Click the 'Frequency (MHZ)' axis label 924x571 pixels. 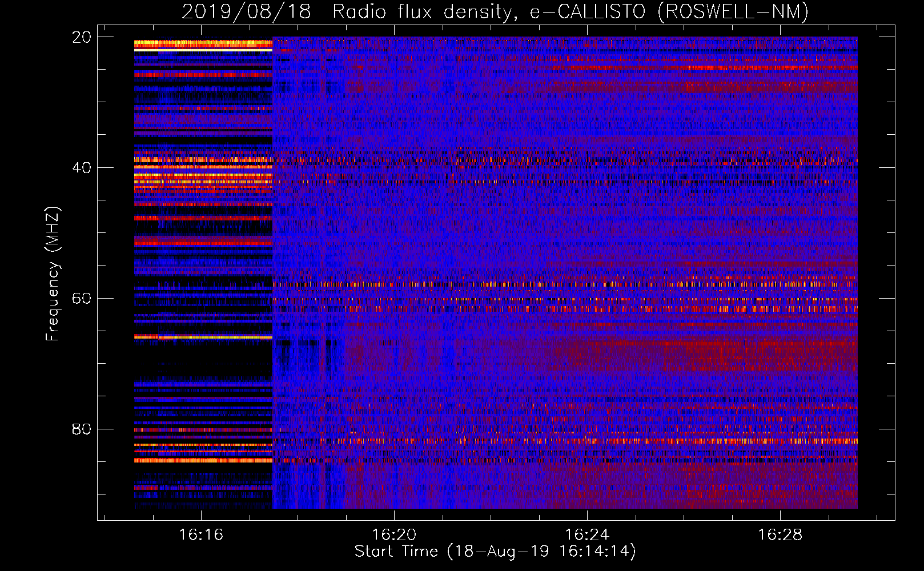[53, 274]
